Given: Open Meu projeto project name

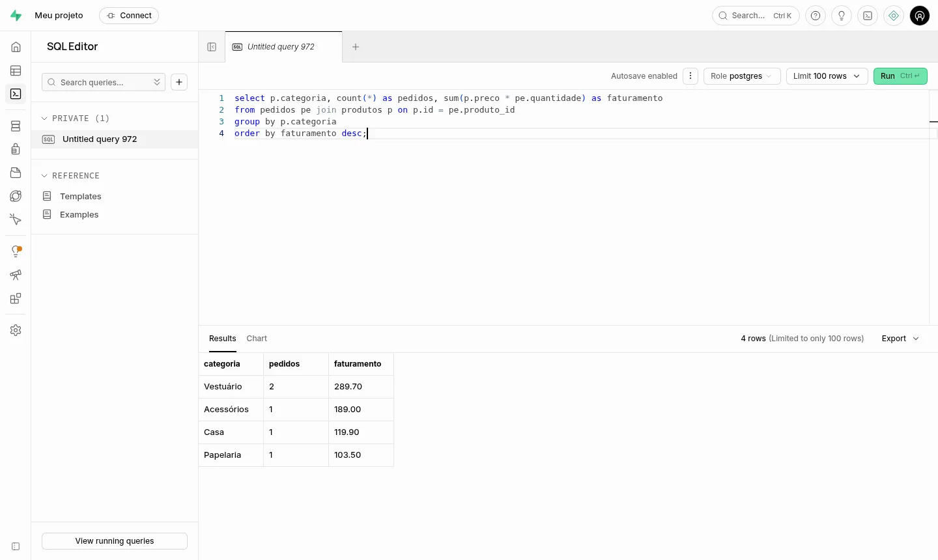Looking at the screenshot, I should (59, 16).
